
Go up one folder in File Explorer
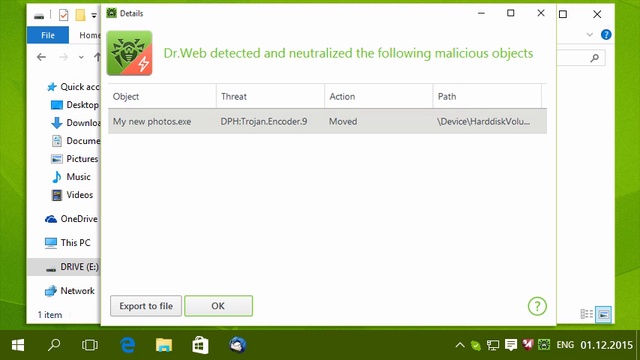[97, 57]
